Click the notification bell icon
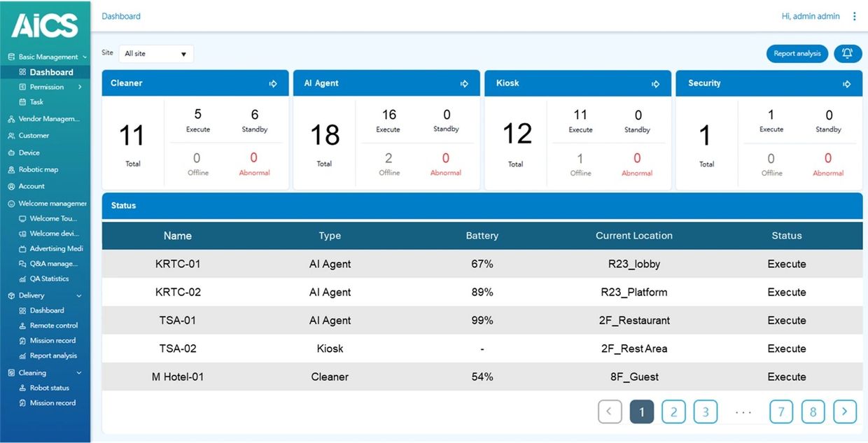Image resolution: width=868 pixels, height=443 pixels. 848,54
